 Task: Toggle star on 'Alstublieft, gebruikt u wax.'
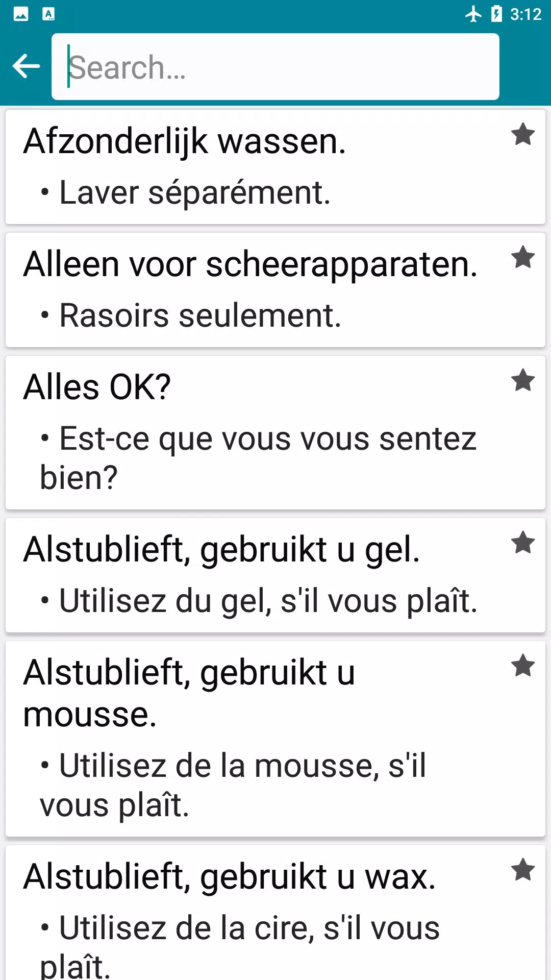tap(523, 870)
